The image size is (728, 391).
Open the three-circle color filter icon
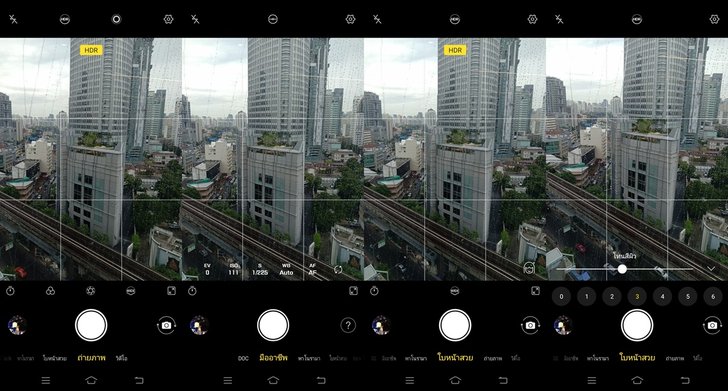coord(51,291)
